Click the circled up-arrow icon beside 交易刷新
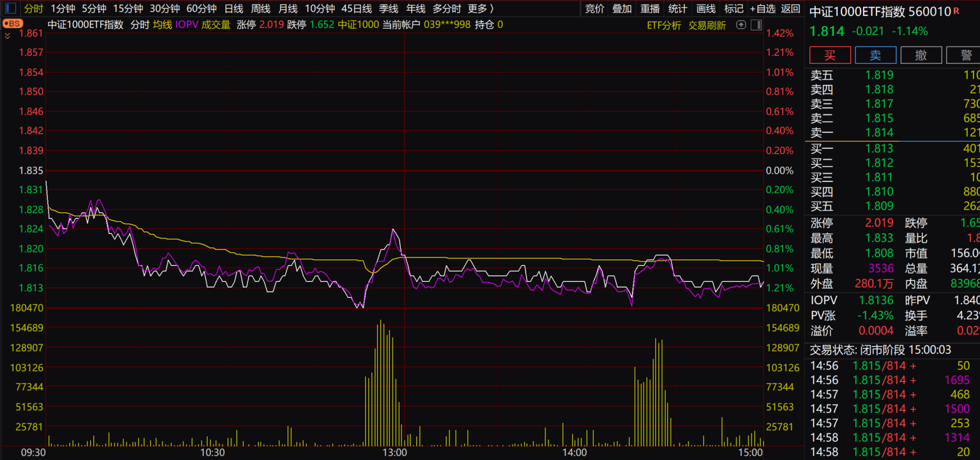 coord(741,25)
